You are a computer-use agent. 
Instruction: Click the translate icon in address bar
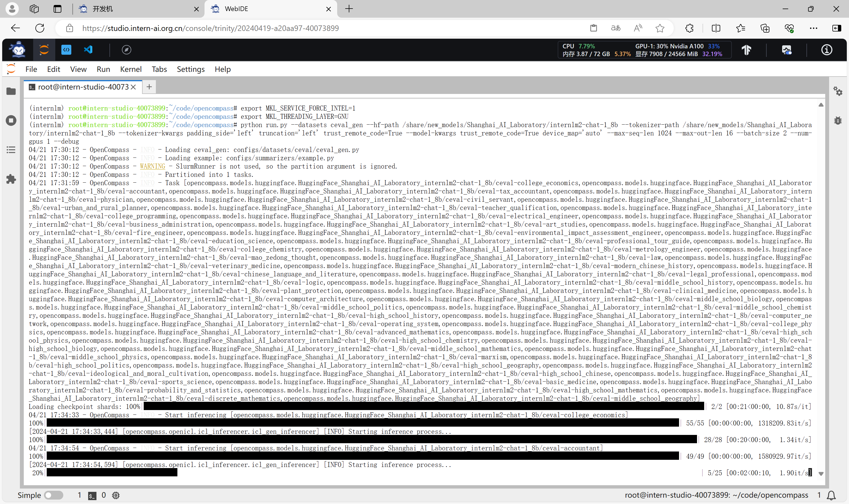[x=616, y=28]
